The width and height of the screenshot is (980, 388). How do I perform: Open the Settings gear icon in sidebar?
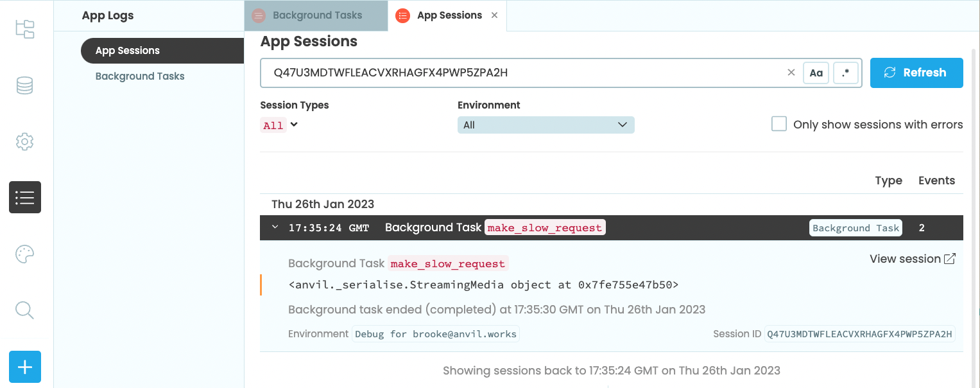tap(25, 141)
